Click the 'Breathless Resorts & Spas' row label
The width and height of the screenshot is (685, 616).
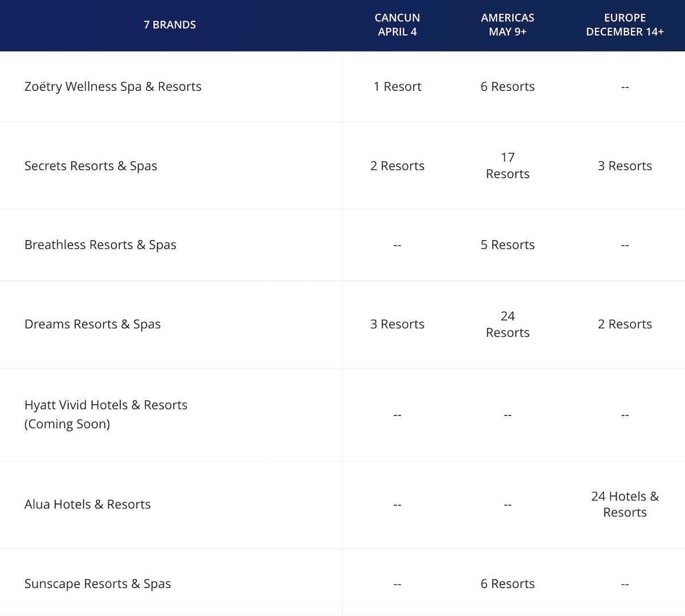click(100, 245)
